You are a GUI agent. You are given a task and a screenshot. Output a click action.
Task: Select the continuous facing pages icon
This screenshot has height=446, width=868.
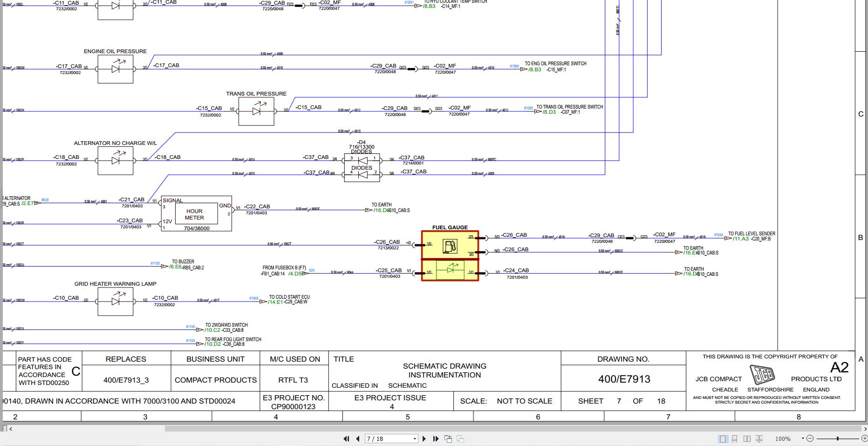759,439
